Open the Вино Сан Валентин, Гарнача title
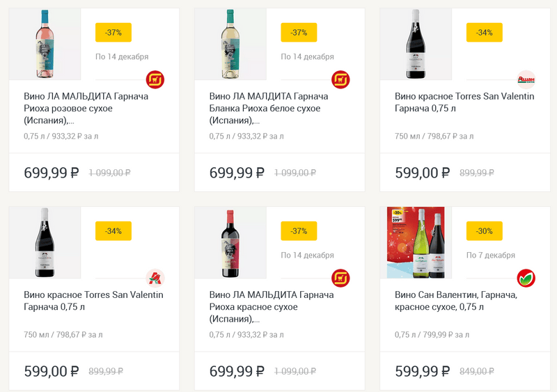This screenshot has width=557, height=392. [456, 301]
